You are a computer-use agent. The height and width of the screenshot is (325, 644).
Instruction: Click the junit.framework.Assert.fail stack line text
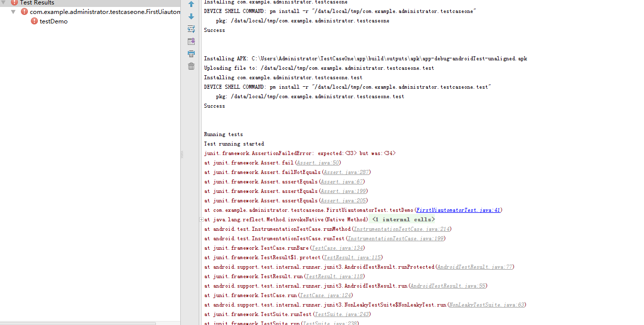coord(254,162)
